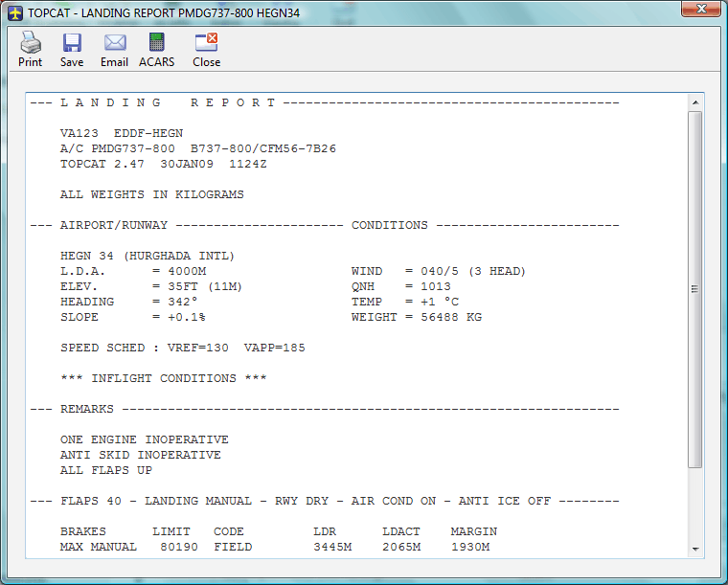The height and width of the screenshot is (585, 728).
Task: Click the 'MARGIN' column header
Action: point(474,531)
